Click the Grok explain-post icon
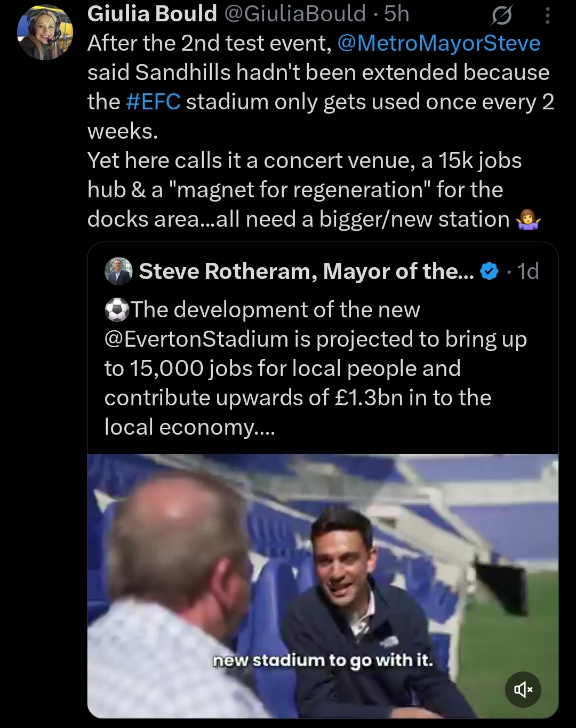Viewport: 576px width, 728px height. click(x=501, y=17)
